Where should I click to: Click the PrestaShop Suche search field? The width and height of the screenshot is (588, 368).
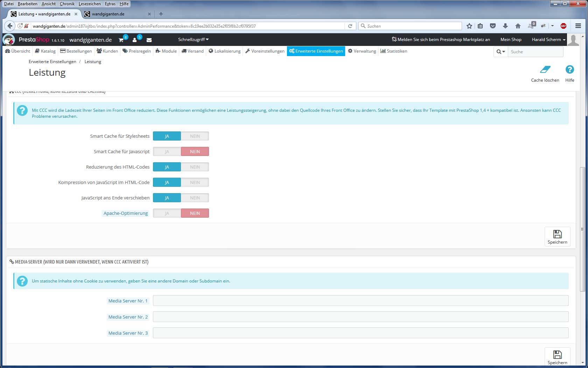[x=535, y=52]
